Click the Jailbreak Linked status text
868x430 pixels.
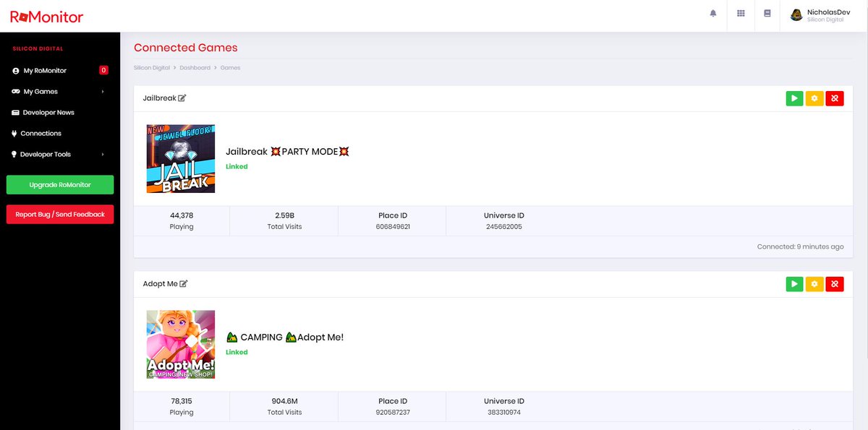[x=237, y=167]
